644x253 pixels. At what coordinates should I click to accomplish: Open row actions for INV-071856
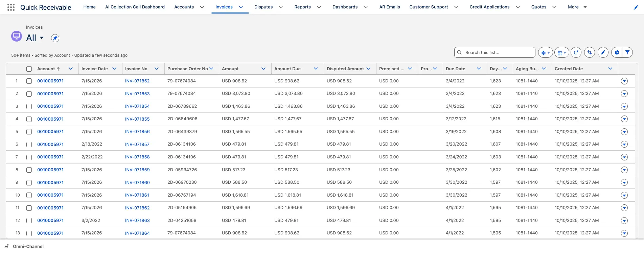coord(624,132)
